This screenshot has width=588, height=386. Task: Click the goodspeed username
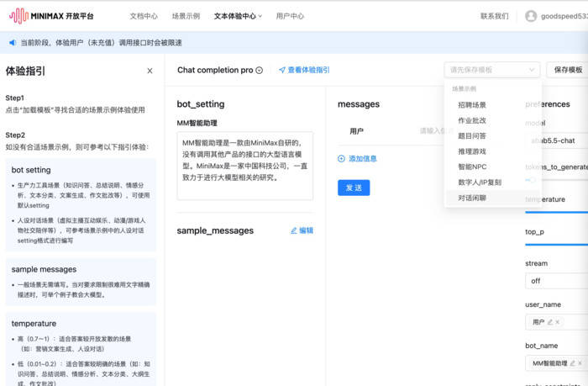[x=564, y=16]
